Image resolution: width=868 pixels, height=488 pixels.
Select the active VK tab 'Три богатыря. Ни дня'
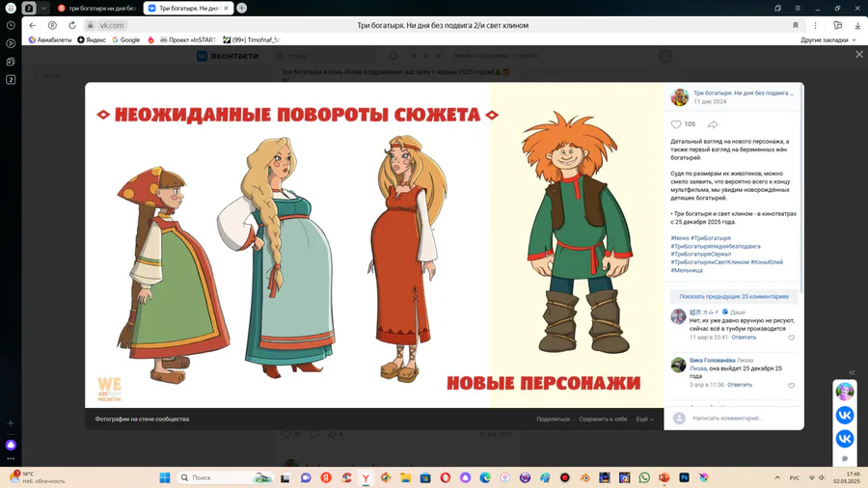(188, 9)
